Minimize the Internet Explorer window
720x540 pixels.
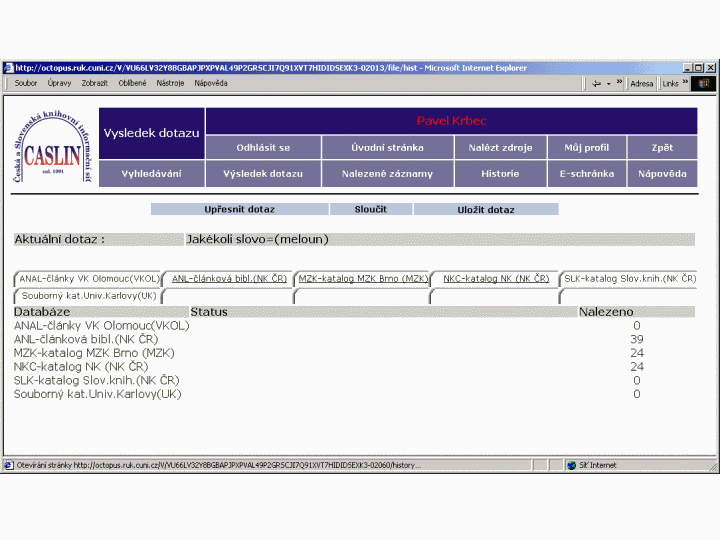pyautogui.click(x=688, y=68)
